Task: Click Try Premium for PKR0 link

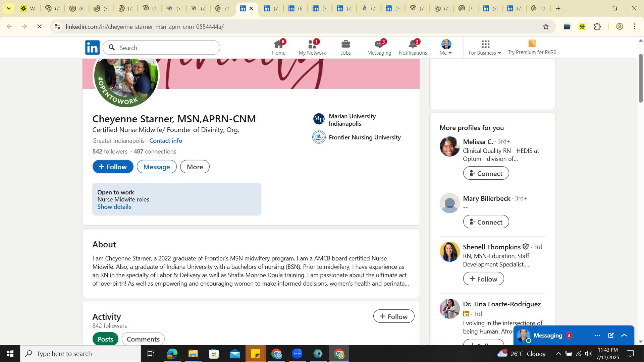Action: click(x=532, y=47)
